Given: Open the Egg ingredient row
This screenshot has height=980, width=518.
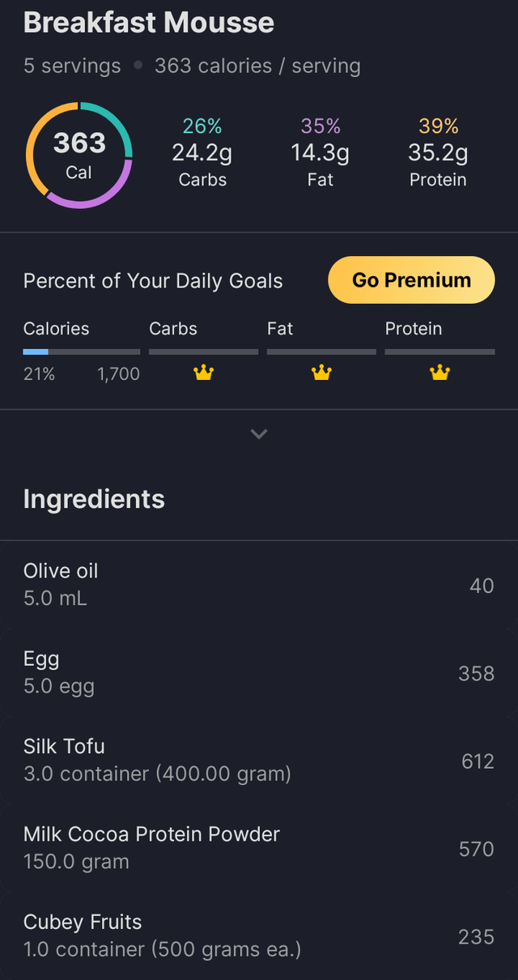Looking at the screenshot, I should [259, 673].
